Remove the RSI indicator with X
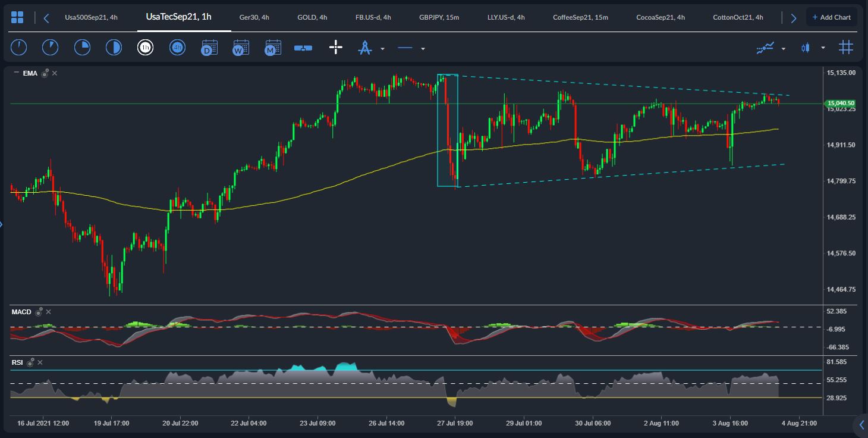The height and width of the screenshot is (438, 868). pyautogui.click(x=40, y=362)
